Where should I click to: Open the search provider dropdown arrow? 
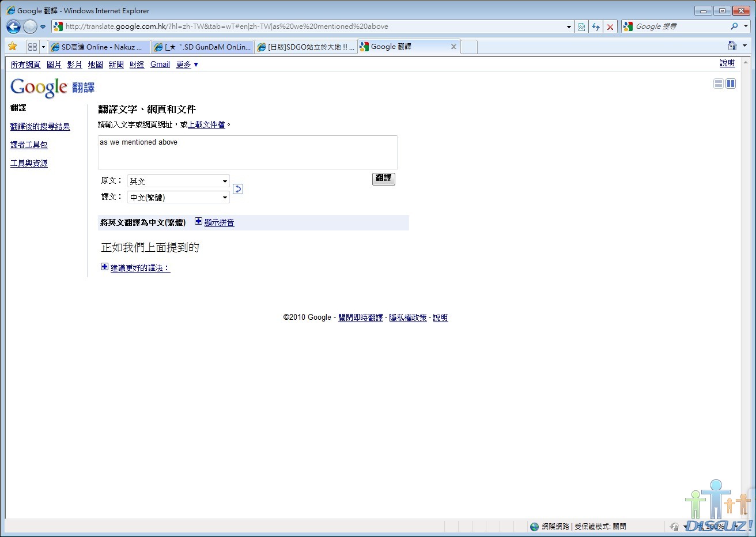pos(746,27)
